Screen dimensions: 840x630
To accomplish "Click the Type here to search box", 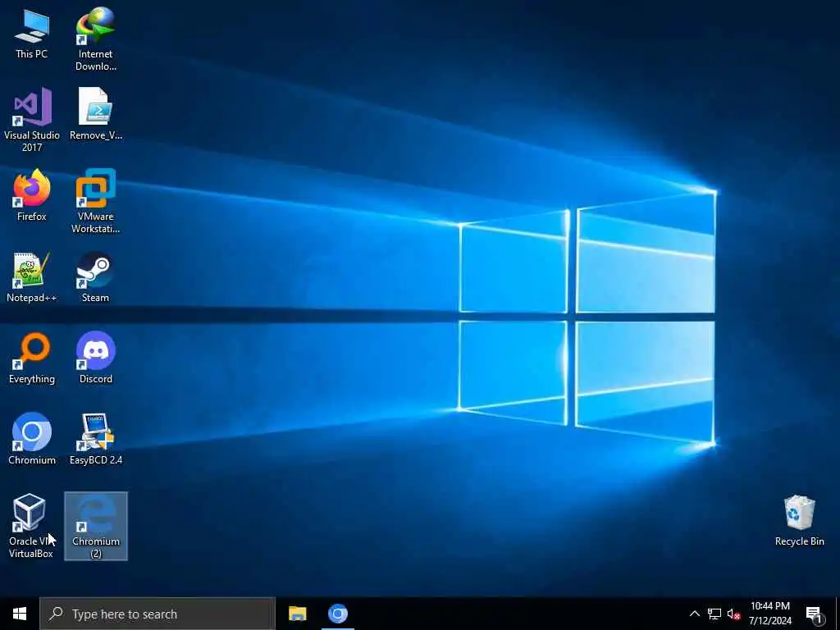I will tap(157, 614).
